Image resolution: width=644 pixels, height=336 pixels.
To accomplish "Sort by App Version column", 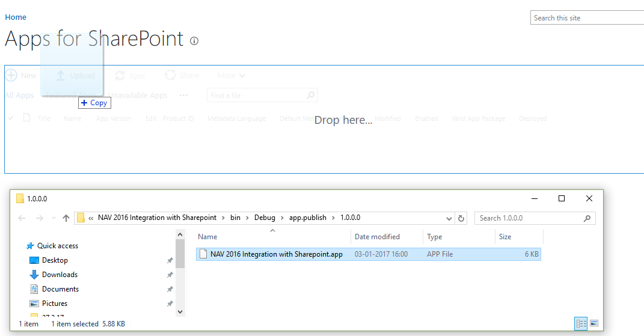I will (114, 118).
